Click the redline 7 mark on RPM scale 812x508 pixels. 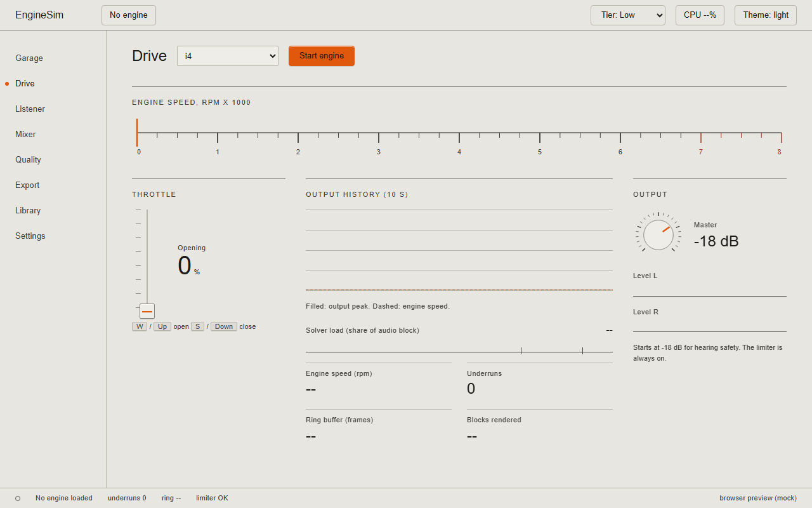tap(701, 152)
